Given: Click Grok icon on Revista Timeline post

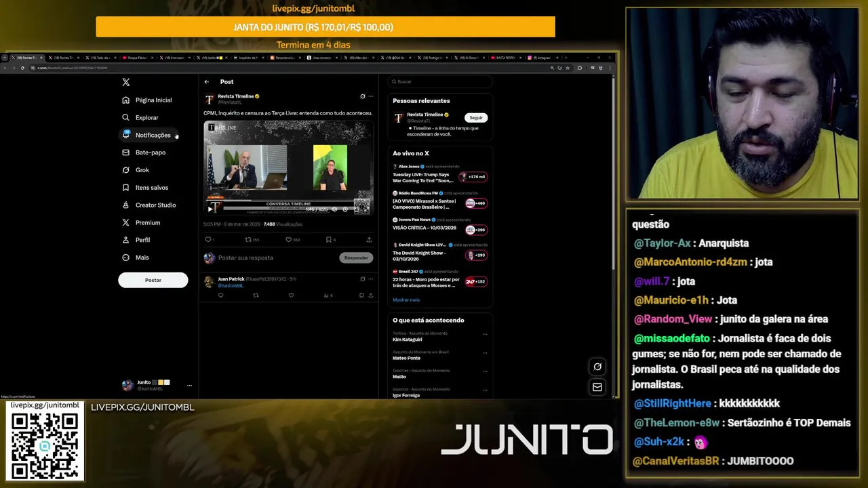Looking at the screenshot, I should click(363, 96).
